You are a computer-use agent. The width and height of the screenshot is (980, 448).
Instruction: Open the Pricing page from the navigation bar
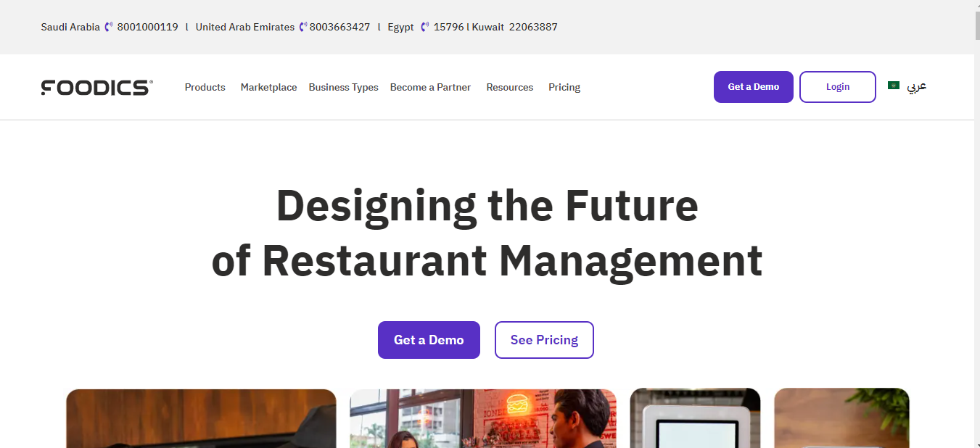point(564,87)
